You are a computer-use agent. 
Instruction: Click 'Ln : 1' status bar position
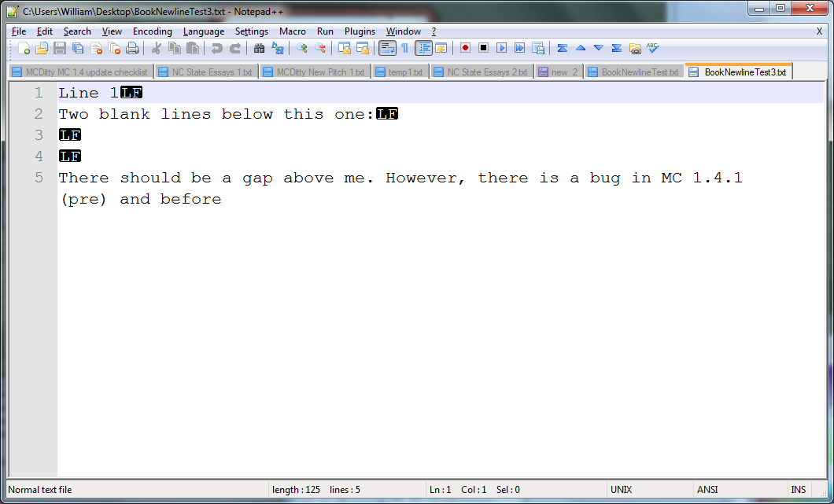coord(441,490)
